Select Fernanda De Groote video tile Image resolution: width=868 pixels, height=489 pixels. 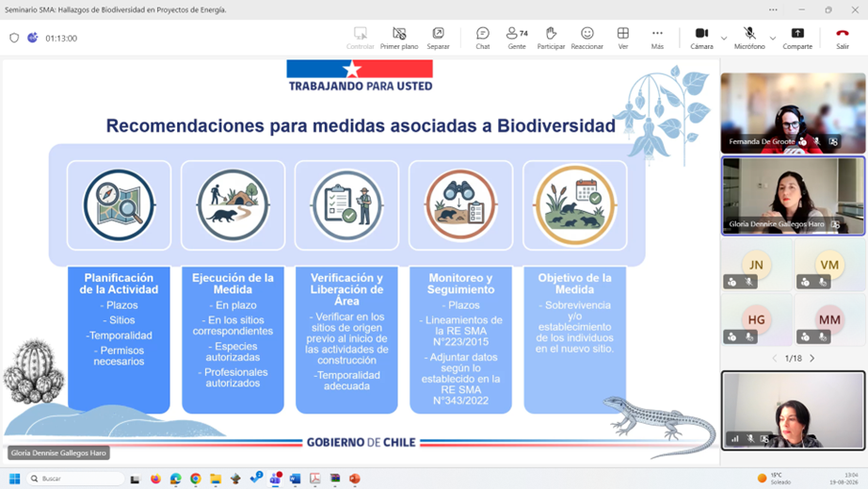793,113
